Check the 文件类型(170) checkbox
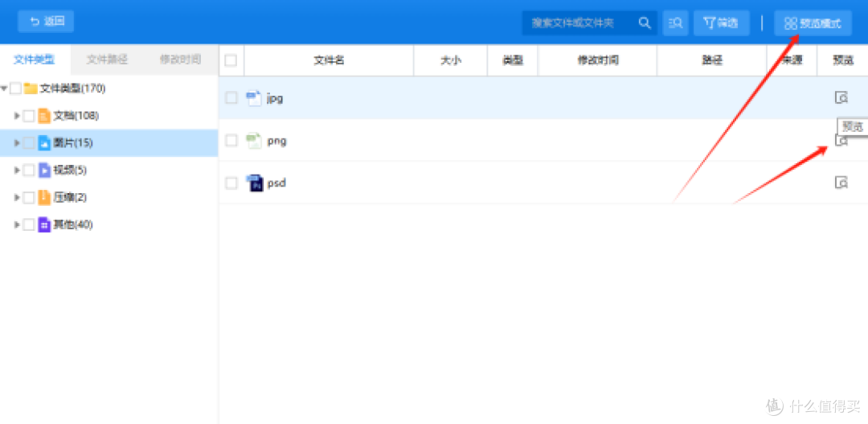The image size is (868, 424). [15, 89]
